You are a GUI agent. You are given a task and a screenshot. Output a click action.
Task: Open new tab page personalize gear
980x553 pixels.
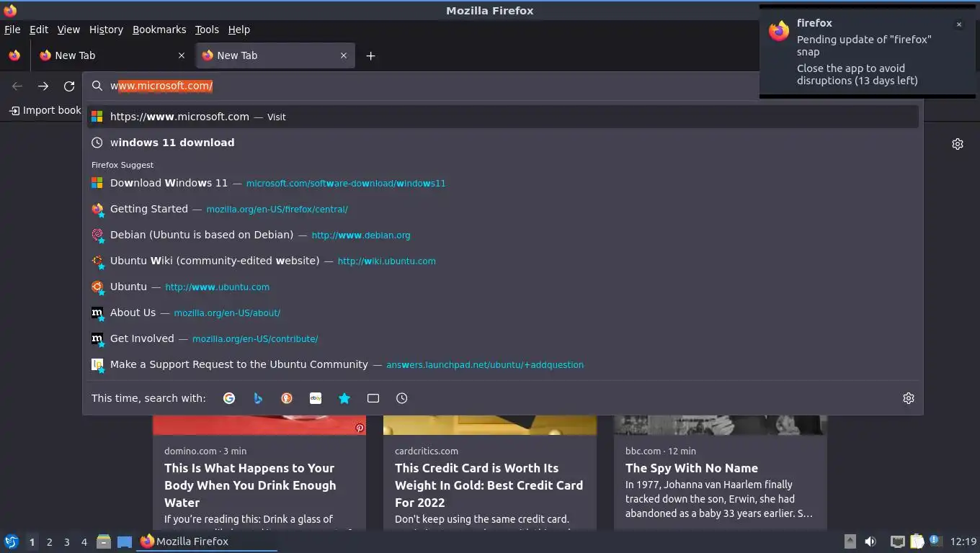point(958,144)
